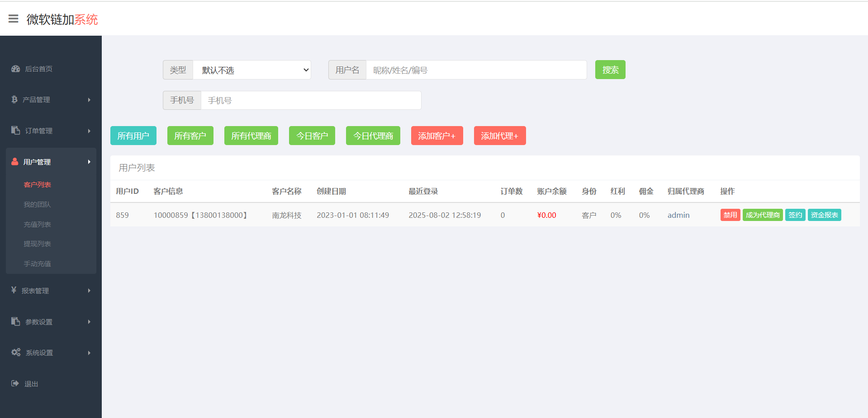Click the 归属代理商 column header

click(686, 191)
